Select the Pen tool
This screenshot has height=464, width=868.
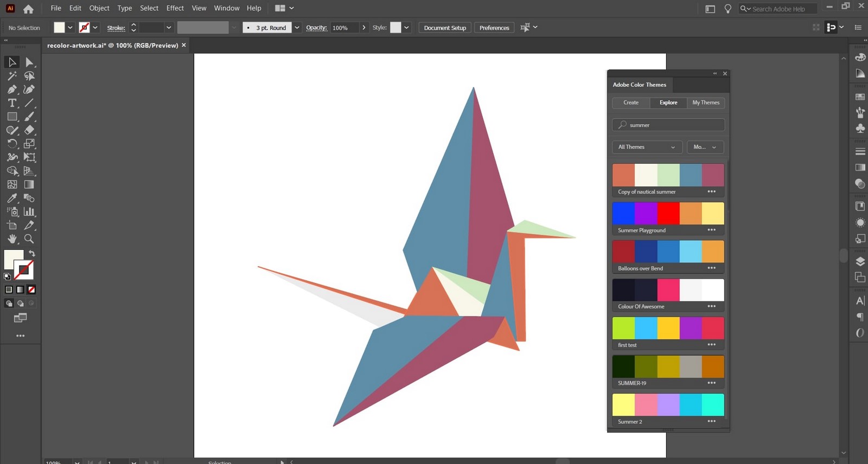point(12,89)
